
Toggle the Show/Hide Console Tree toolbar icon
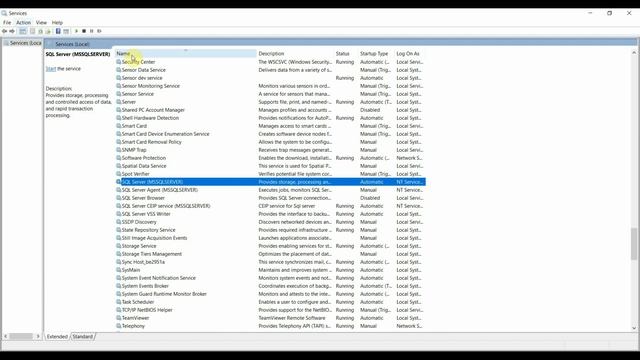[x=23, y=31]
